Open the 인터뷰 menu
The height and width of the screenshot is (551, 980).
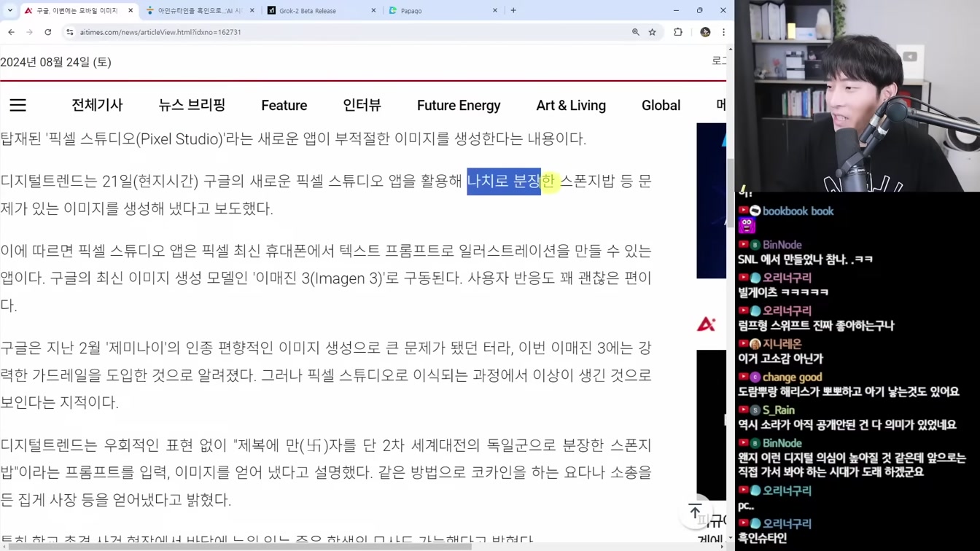pyautogui.click(x=362, y=106)
